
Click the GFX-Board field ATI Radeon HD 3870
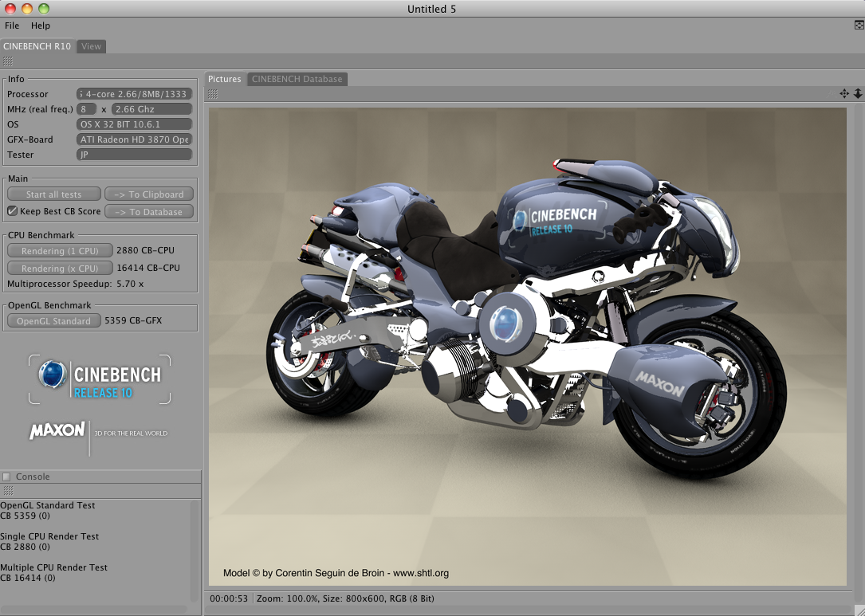[134, 139]
